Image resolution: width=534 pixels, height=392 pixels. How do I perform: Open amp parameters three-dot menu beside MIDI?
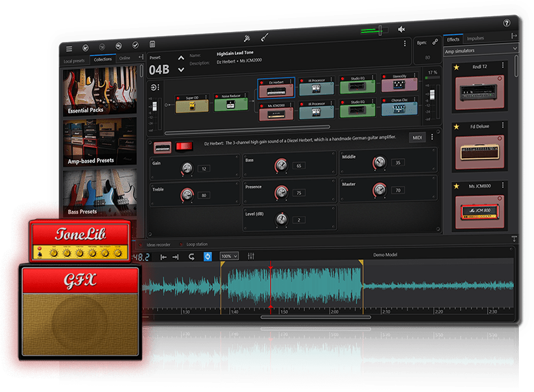[x=432, y=137]
